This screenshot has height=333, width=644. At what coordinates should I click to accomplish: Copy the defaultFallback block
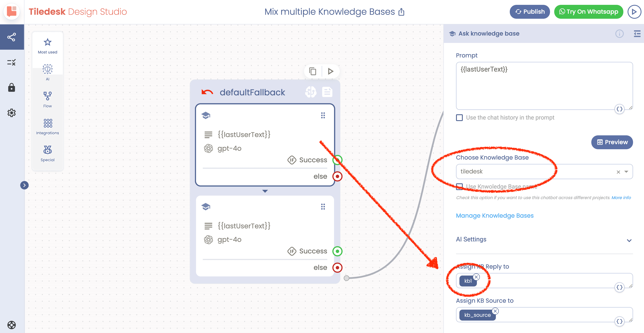pyautogui.click(x=313, y=71)
